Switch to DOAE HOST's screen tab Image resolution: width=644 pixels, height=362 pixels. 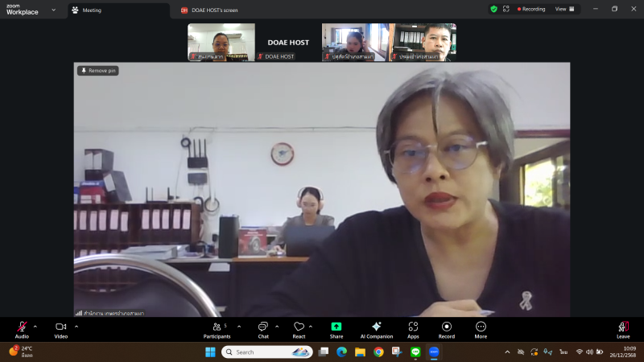click(x=213, y=10)
